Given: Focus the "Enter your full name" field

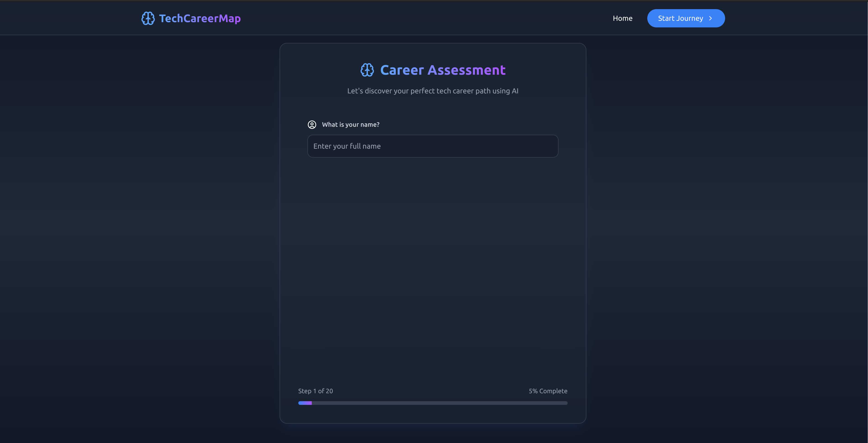Looking at the screenshot, I should [x=433, y=146].
